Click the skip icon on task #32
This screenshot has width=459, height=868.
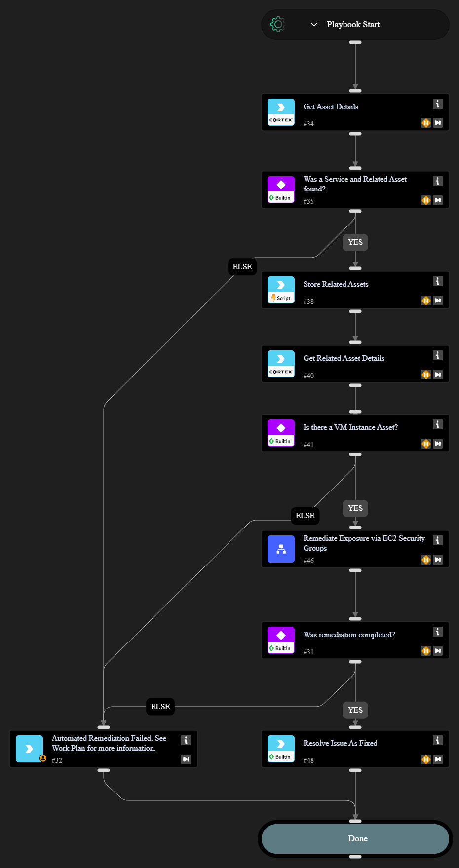click(186, 759)
